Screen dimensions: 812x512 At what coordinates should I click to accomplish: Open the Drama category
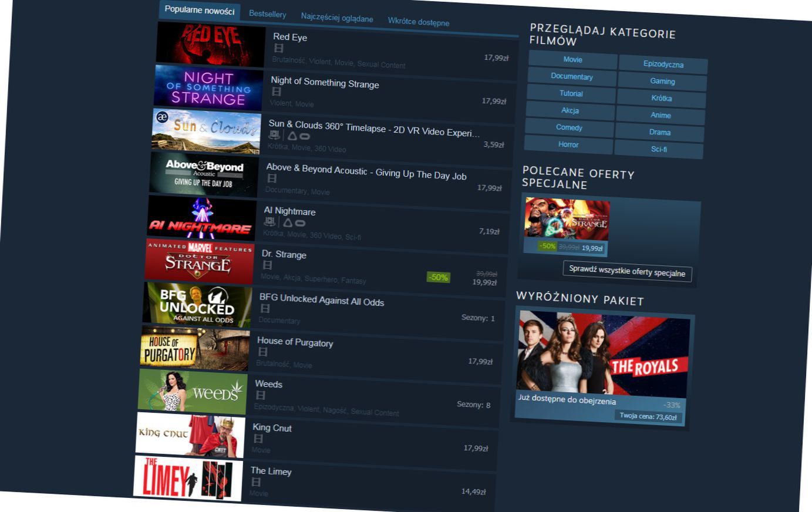(660, 132)
